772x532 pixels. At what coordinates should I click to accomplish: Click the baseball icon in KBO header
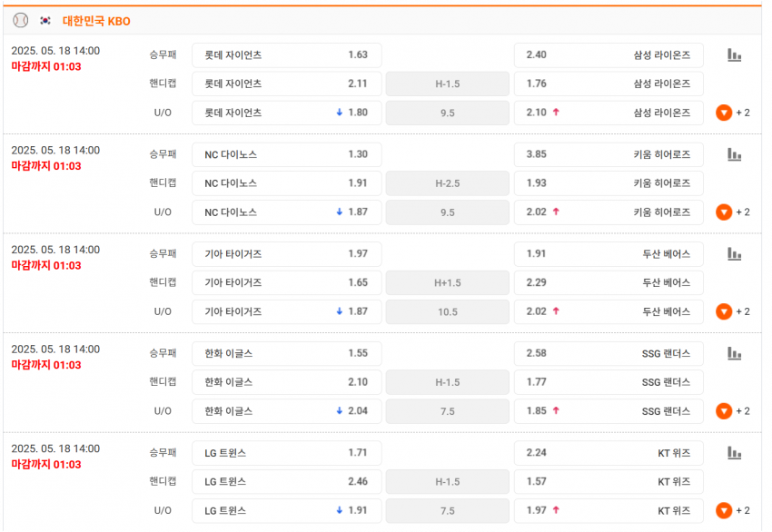tap(20, 20)
